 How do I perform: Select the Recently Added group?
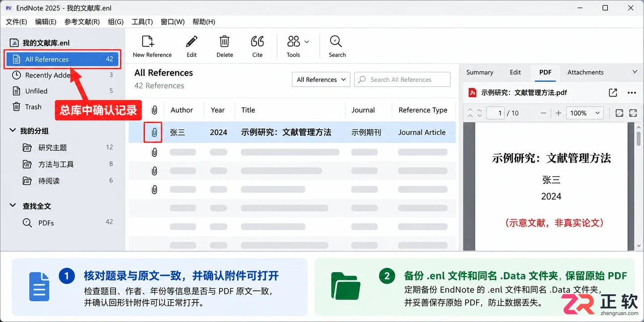coord(62,75)
